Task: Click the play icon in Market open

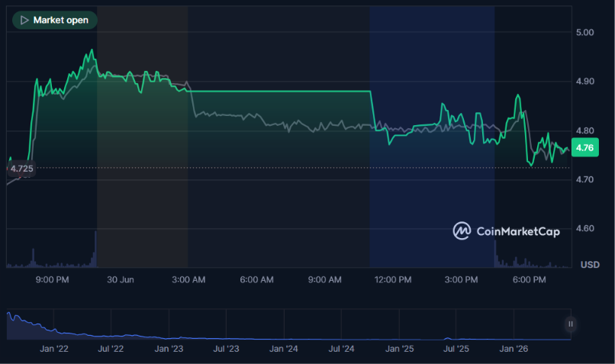Action: 24,20
